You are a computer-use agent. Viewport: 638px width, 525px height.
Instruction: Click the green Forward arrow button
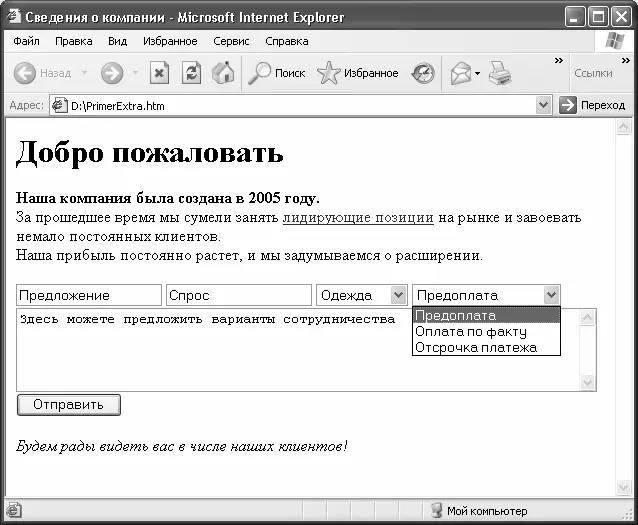click(x=112, y=73)
